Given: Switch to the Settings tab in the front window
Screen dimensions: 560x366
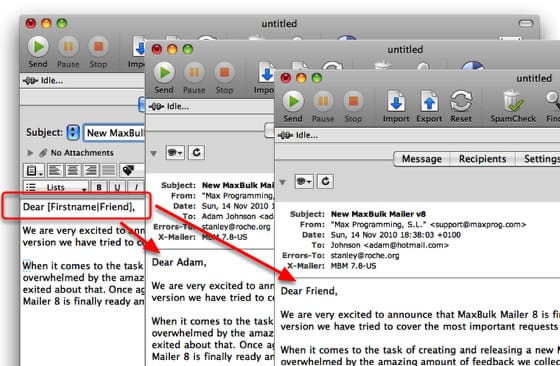Looking at the screenshot, I should (x=538, y=159).
